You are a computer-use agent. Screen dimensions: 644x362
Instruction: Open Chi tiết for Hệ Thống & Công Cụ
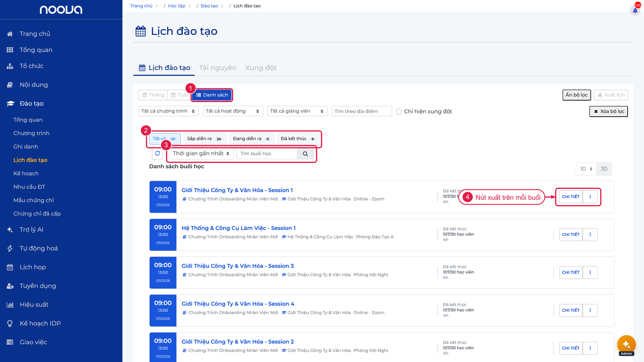(x=571, y=234)
